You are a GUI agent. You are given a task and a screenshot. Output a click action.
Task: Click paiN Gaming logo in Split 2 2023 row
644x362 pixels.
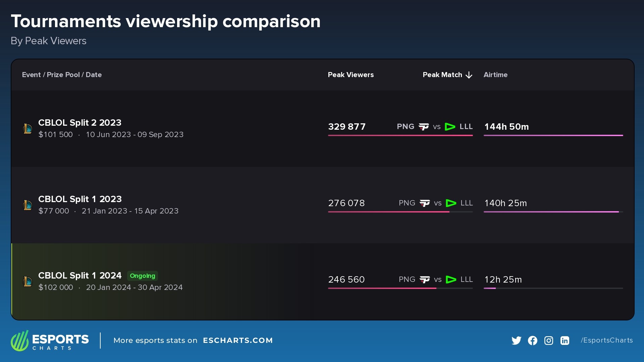(x=424, y=127)
